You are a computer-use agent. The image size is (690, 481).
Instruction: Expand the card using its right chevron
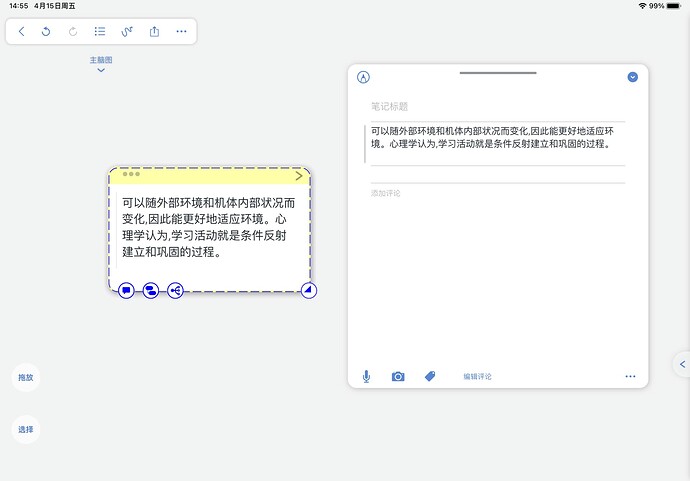pos(298,176)
